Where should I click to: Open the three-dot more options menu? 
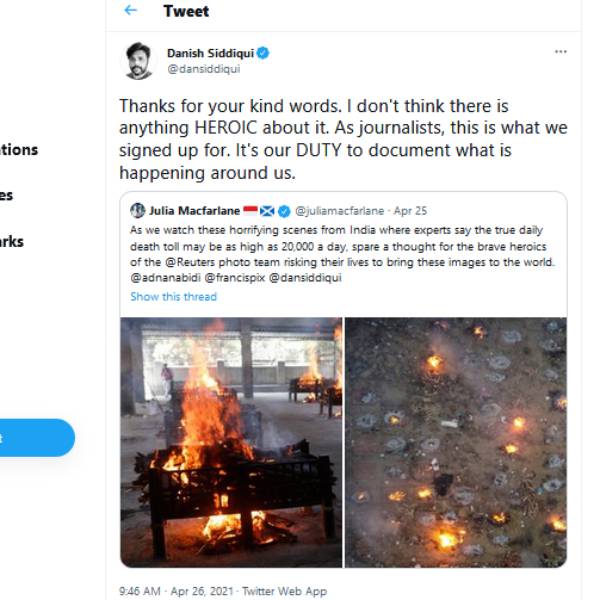(560, 52)
